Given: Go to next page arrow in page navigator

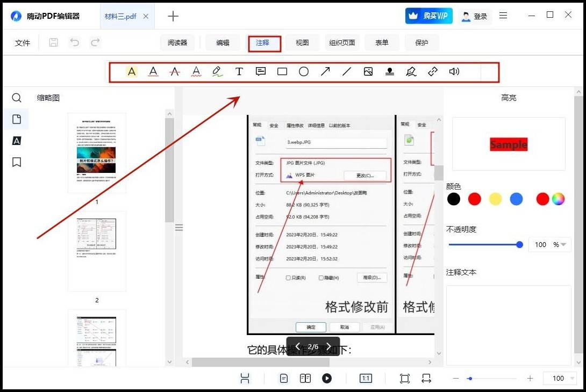Looking at the screenshot, I should (328, 346).
